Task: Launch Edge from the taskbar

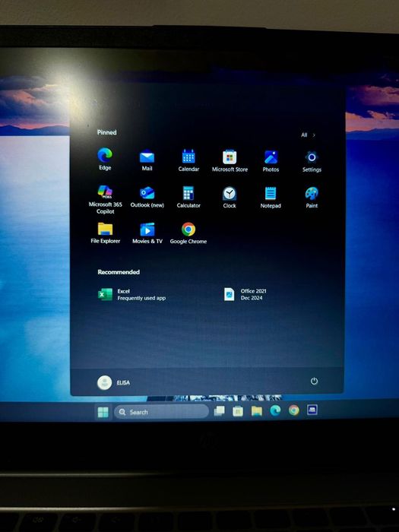Action: tap(275, 411)
